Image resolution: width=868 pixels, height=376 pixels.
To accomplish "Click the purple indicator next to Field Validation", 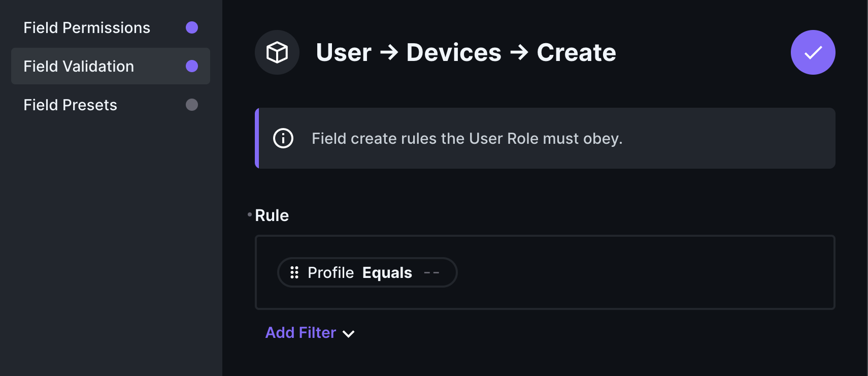I will tap(192, 66).
